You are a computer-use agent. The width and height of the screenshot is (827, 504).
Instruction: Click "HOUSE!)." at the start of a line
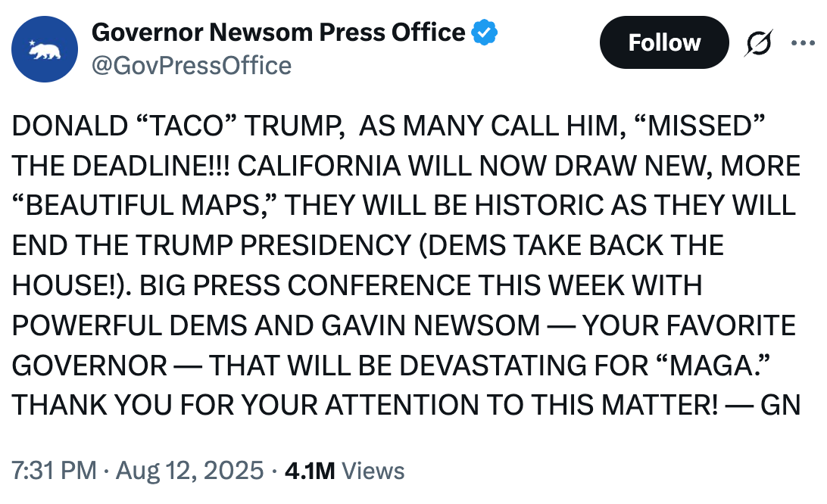[x=72, y=285]
